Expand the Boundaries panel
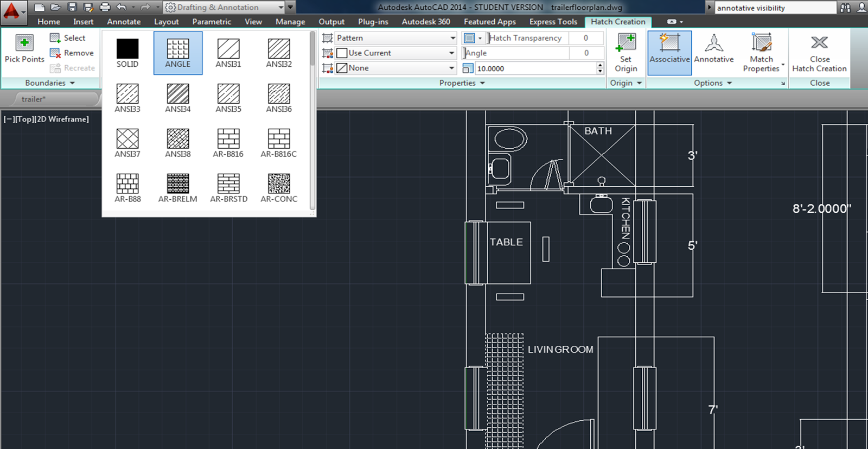Screen dimensions: 868x449 pyautogui.click(x=50, y=83)
